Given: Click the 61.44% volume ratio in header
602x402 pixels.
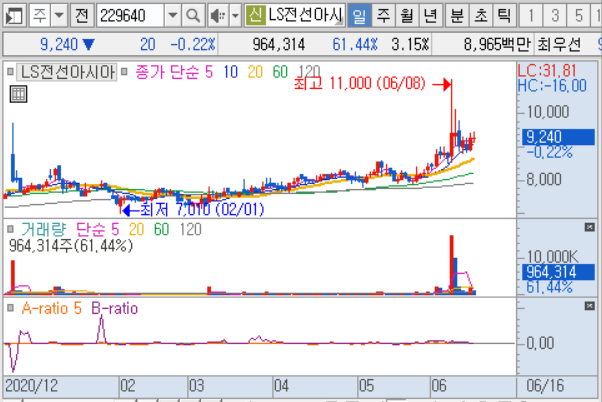Looking at the screenshot, I should click(355, 45).
